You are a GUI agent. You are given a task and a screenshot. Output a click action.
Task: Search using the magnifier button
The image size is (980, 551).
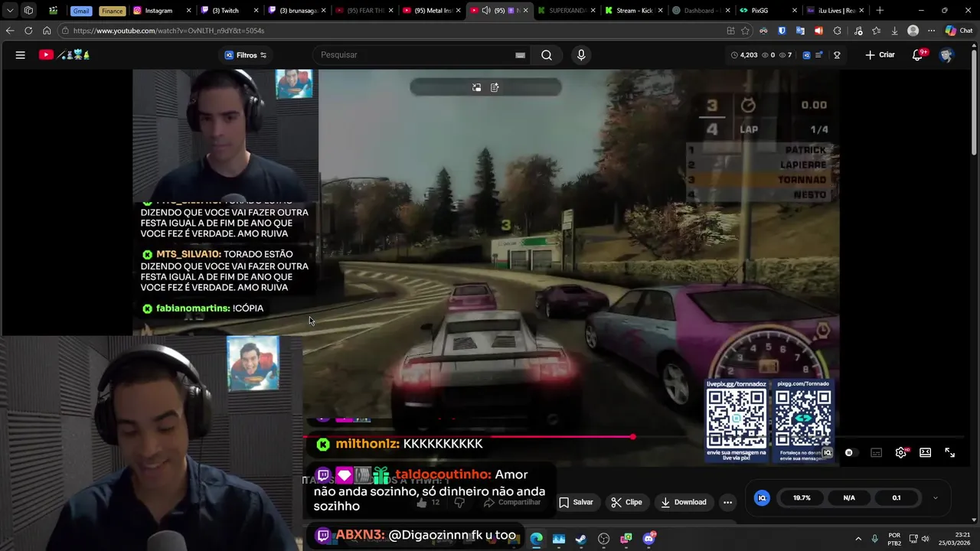(x=547, y=55)
